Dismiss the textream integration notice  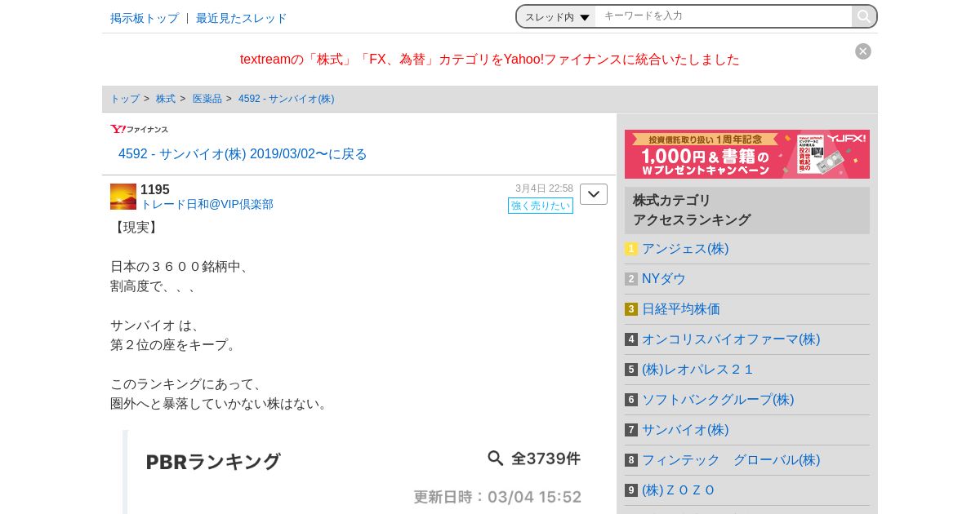(x=863, y=51)
